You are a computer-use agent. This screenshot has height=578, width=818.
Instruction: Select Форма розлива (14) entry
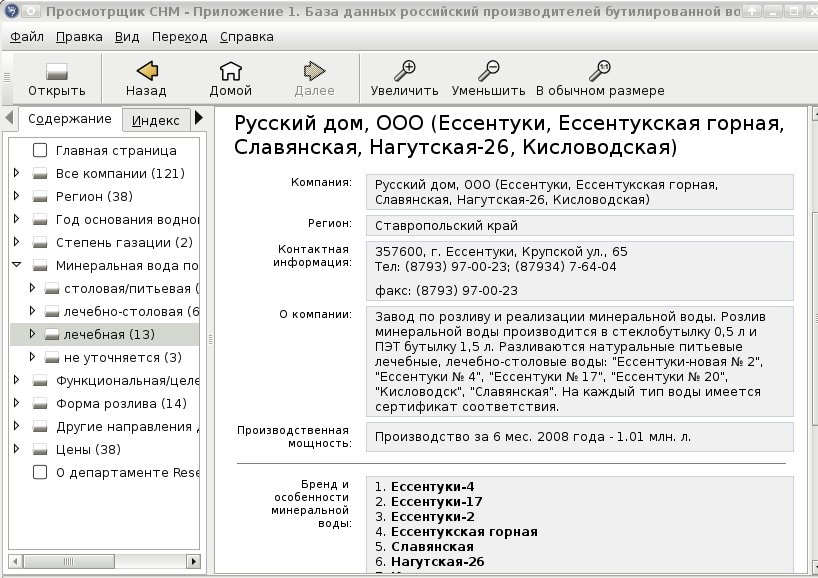pyautogui.click(x=121, y=403)
